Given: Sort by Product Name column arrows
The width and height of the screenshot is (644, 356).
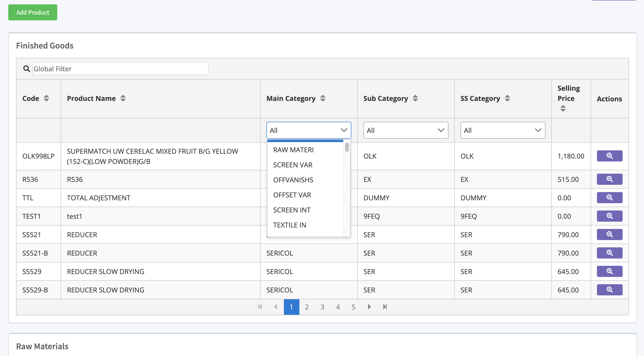Looking at the screenshot, I should [123, 98].
